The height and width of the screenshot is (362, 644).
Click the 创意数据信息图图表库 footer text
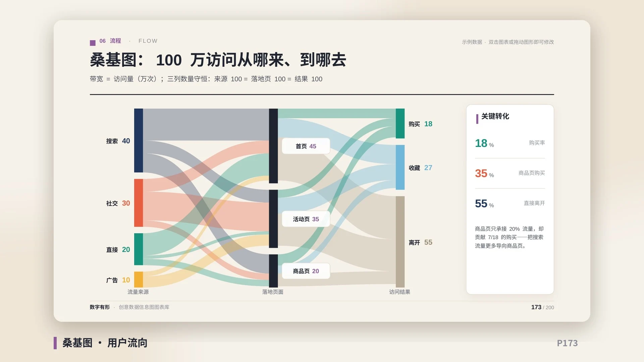click(x=144, y=307)
